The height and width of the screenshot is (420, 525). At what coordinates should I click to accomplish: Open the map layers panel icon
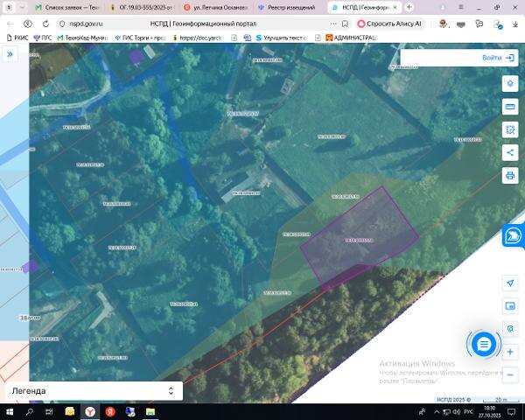click(x=510, y=83)
